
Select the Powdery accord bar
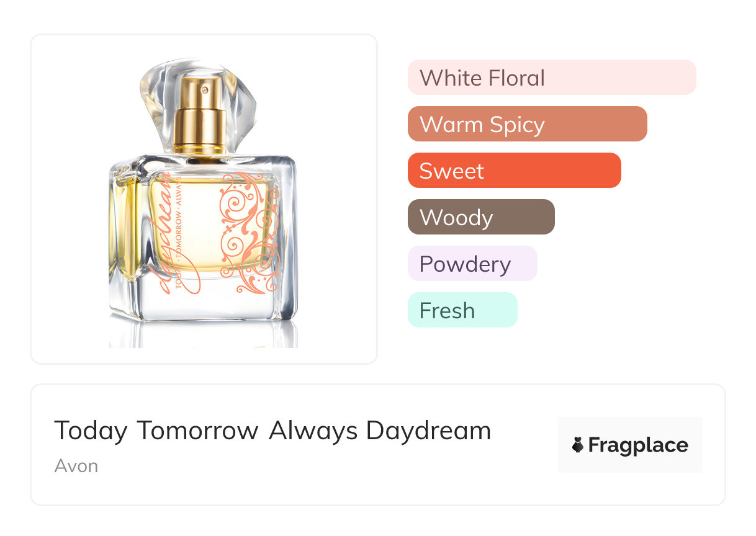[x=472, y=264]
